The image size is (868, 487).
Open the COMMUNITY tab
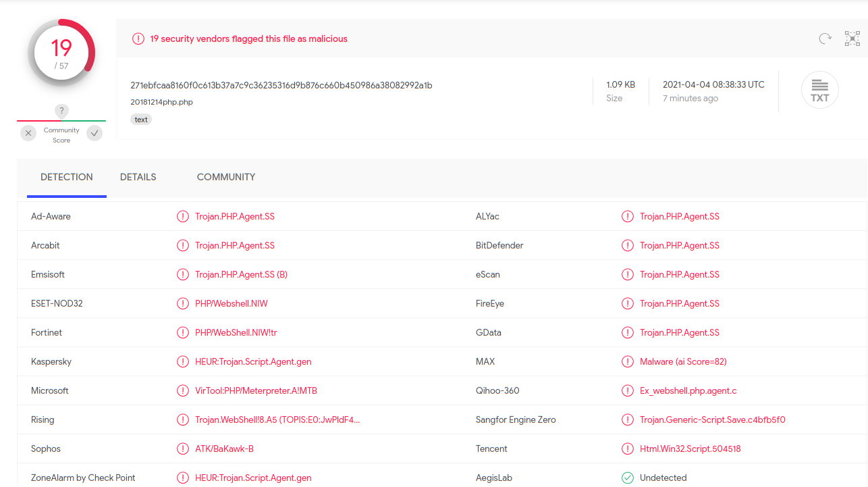(226, 177)
